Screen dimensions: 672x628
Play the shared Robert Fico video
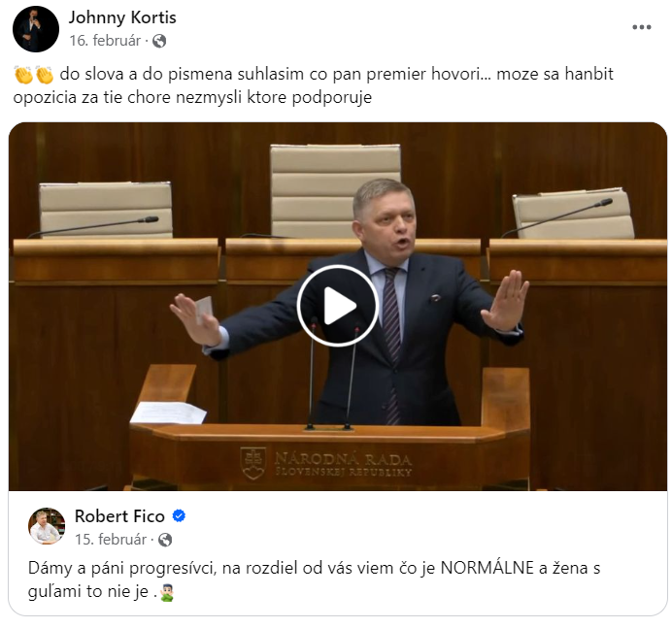[x=338, y=306]
